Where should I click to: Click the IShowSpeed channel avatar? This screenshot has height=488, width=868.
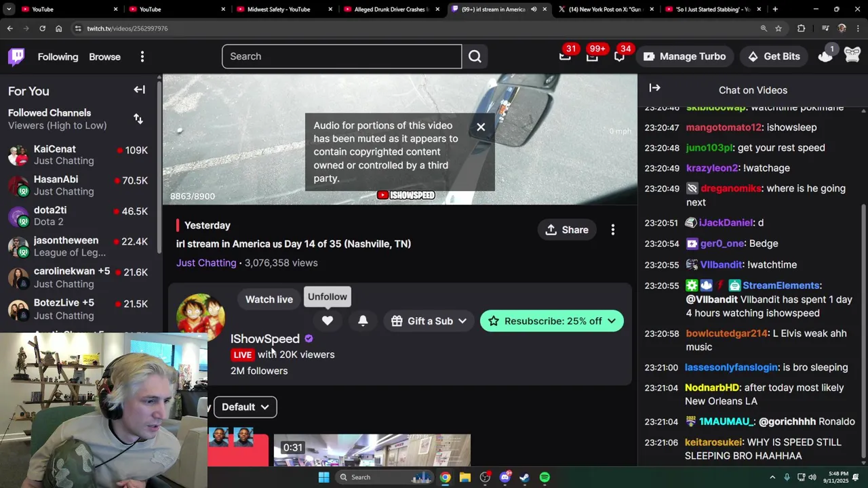(201, 317)
